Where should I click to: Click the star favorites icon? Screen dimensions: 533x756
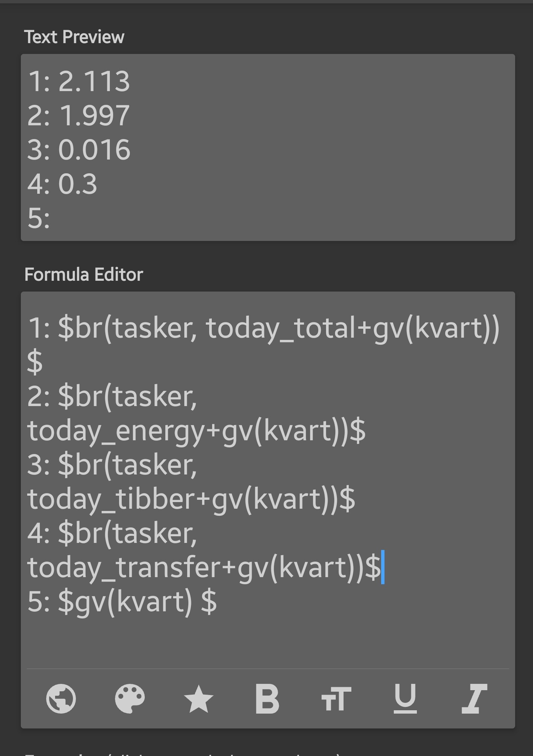tap(198, 699)
